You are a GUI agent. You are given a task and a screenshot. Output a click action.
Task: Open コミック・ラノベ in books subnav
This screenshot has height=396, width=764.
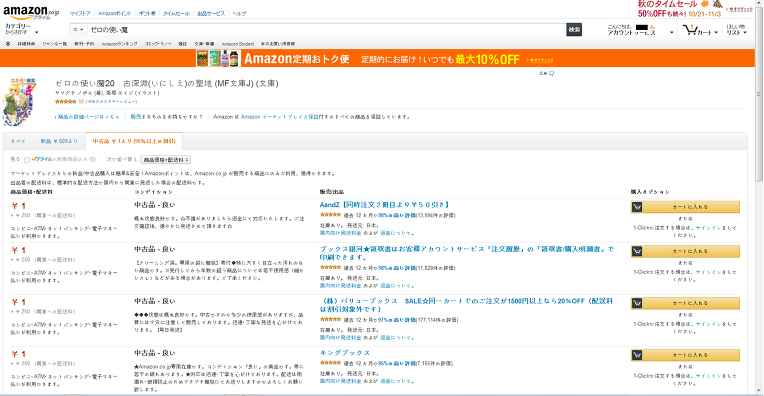point(158,44)
